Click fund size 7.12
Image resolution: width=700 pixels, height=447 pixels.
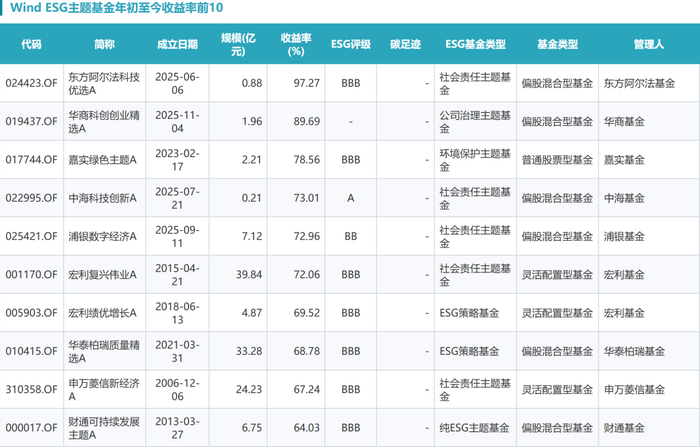point(252,236)
